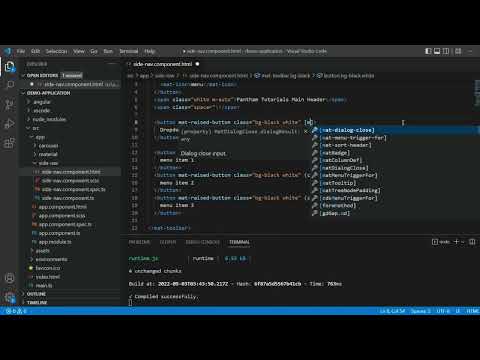Viewport: 480px width, 360px height.
Task: Expand the carousel folder
Action: pos(48,146)
